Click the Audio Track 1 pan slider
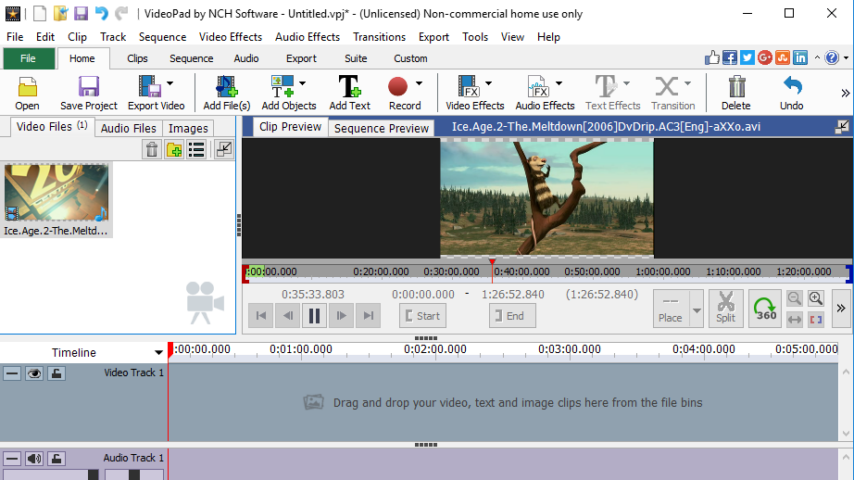 coord(134,475)
